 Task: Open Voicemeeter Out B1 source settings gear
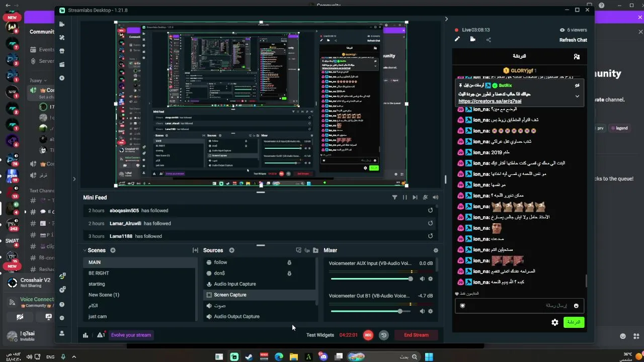coord(430,311)
